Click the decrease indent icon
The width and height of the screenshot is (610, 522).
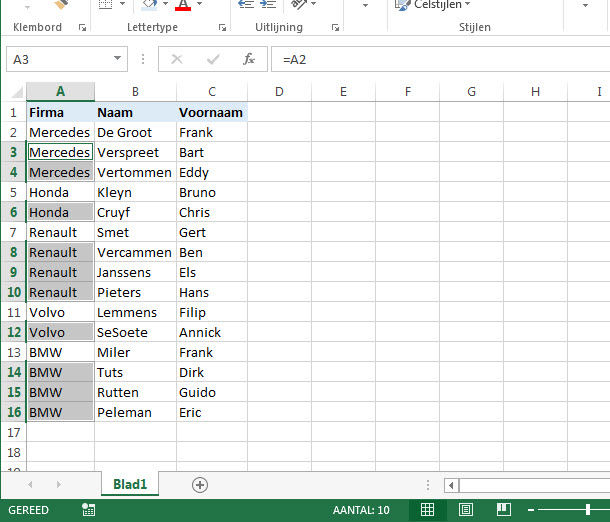(246, 4)
